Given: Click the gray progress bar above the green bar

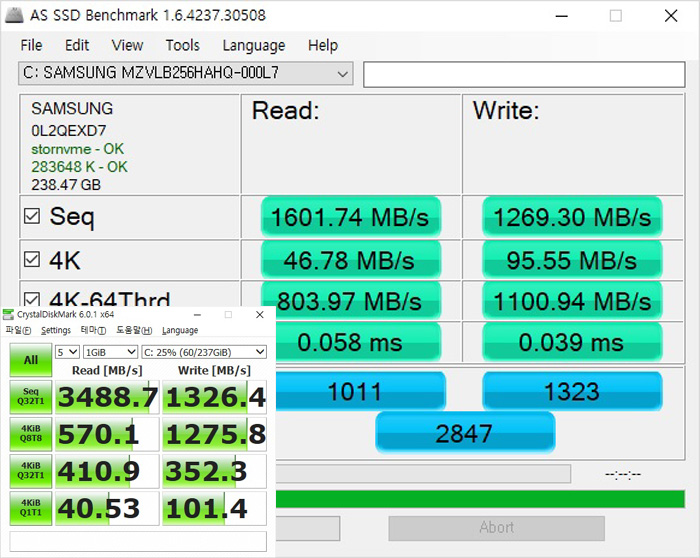Looking at the screenshot, I should [423, 474].
